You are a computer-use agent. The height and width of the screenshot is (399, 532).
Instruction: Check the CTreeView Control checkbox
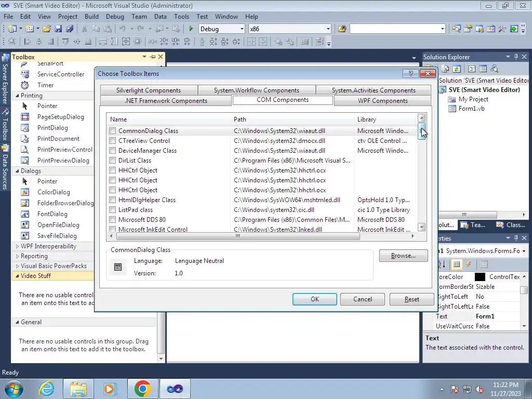(x=112, y=140)
